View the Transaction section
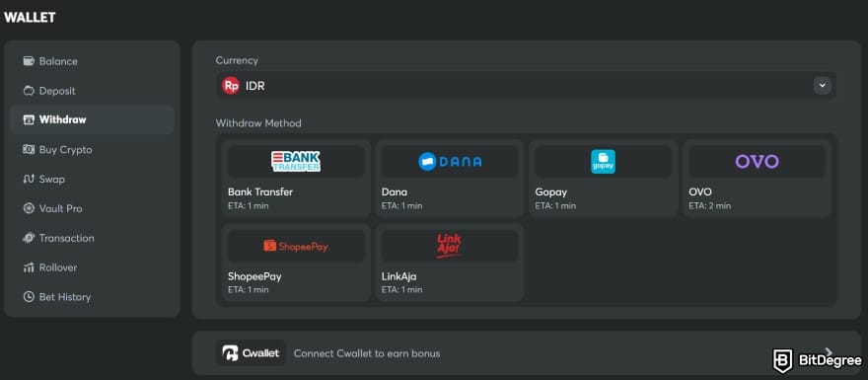The width and height of the screenshot is (868, 380). point(92,238)
